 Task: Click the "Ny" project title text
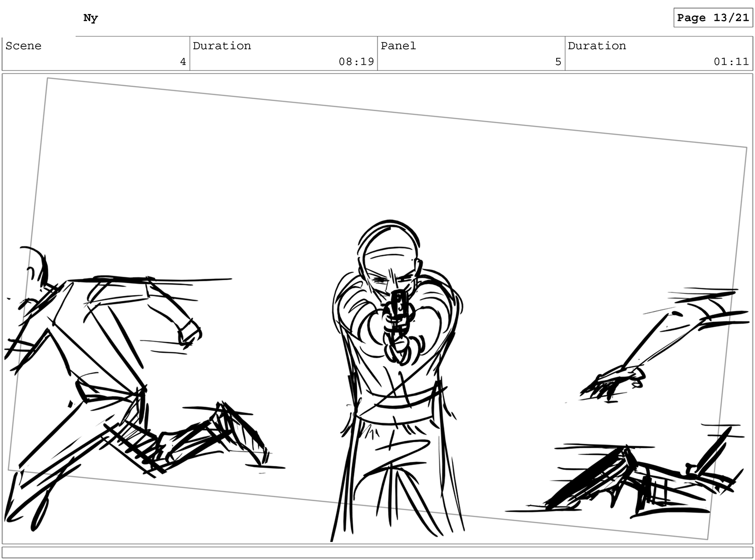pyautogui.click(x=91, y=18)
